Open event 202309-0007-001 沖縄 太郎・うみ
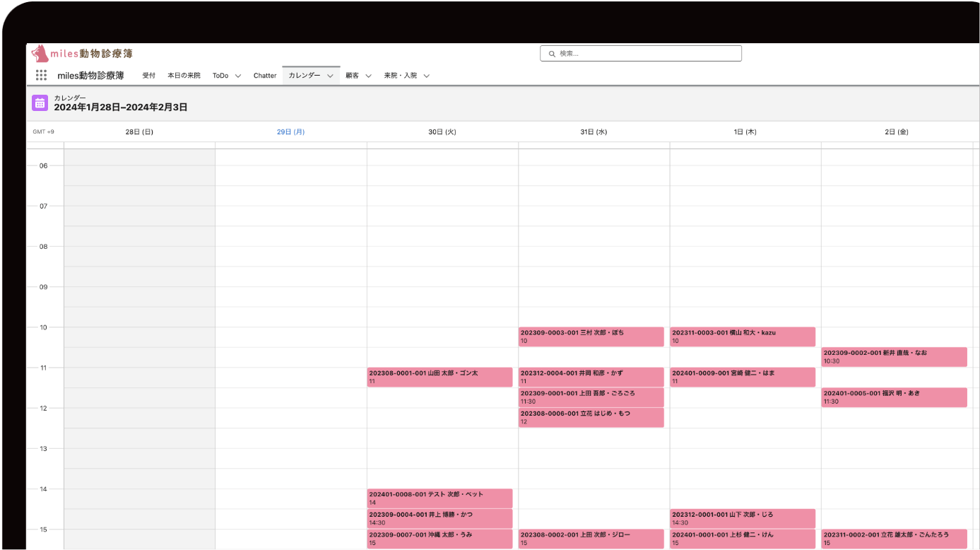Viewport: 980px width, 550px height. click(x=439, y=539)
